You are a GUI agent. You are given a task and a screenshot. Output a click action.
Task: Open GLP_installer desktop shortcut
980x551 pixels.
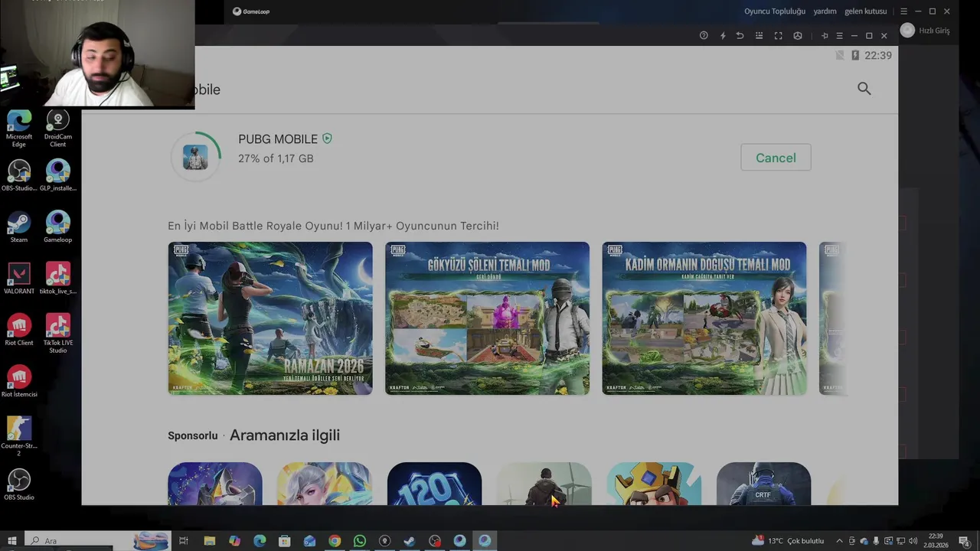57,175
